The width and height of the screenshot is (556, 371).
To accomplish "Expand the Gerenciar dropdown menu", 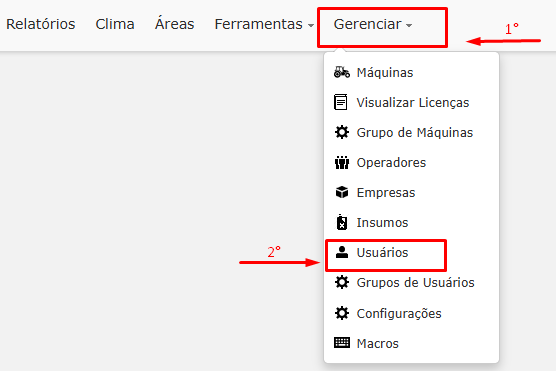I will [373, 24].
